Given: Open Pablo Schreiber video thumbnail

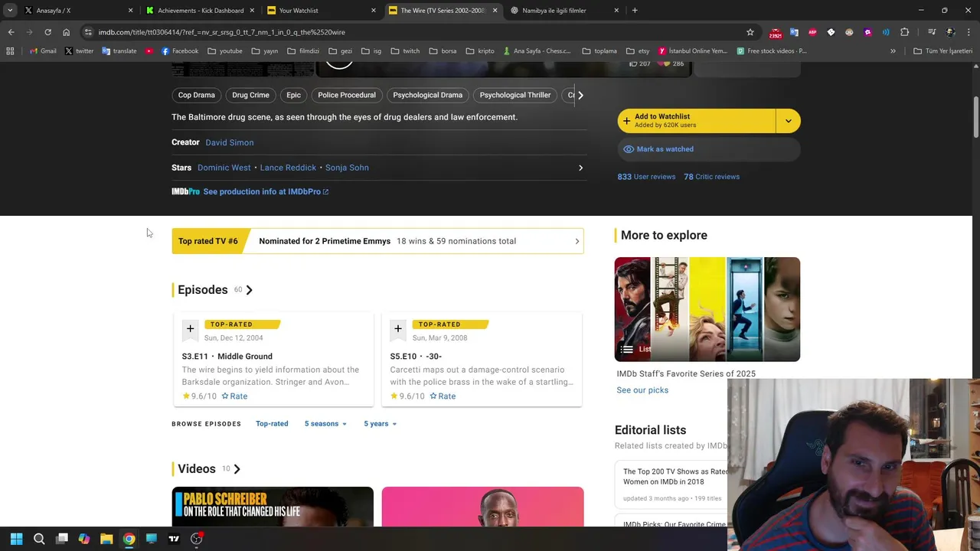Looking at the screenshot, I should click(x=273, y=507).
